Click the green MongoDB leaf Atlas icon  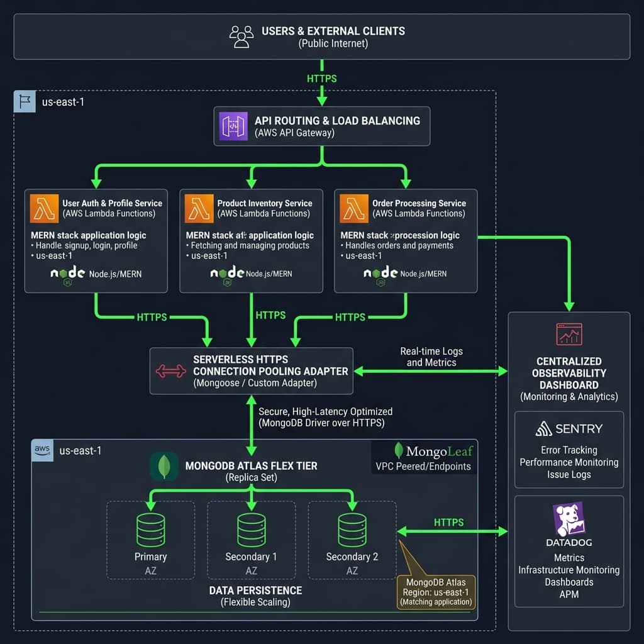click(x=164, y=466)
